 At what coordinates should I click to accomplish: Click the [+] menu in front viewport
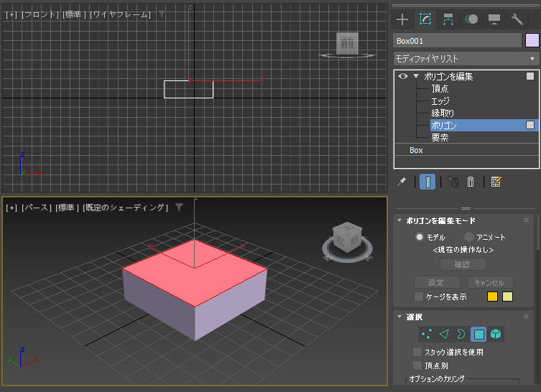[11, 14]
